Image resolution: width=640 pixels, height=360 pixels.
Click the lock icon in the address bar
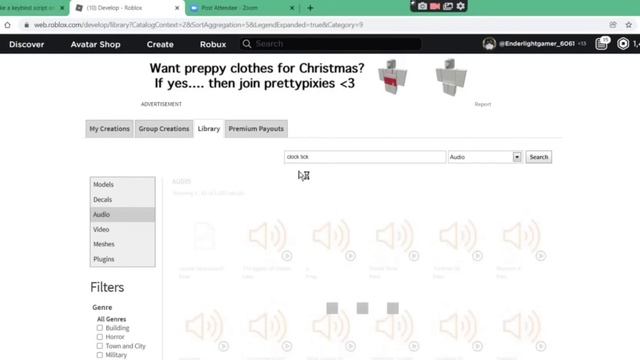click(x=27, y=25)
